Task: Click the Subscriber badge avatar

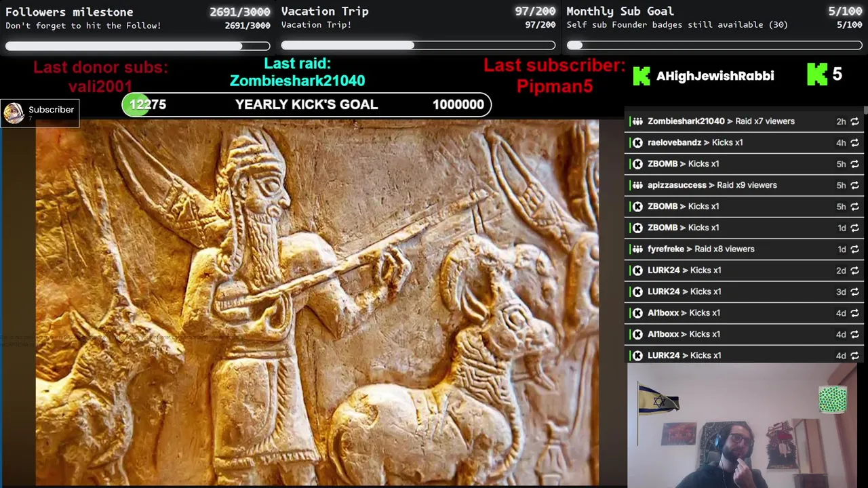Action: tap(14, 113)
